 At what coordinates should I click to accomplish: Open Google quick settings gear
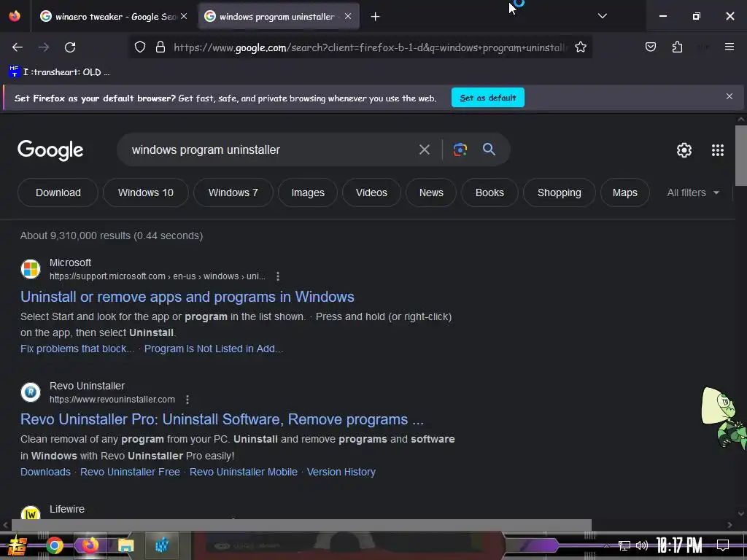(x=684, y=150)
